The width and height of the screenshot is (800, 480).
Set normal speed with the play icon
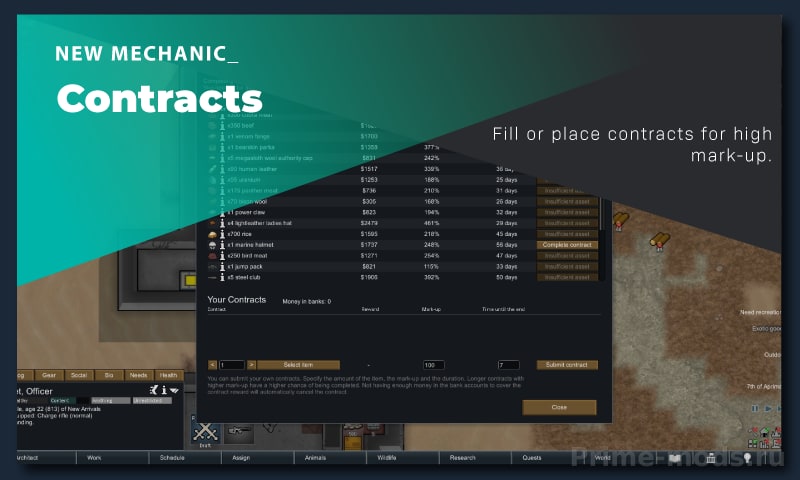(x=767, y=409)
